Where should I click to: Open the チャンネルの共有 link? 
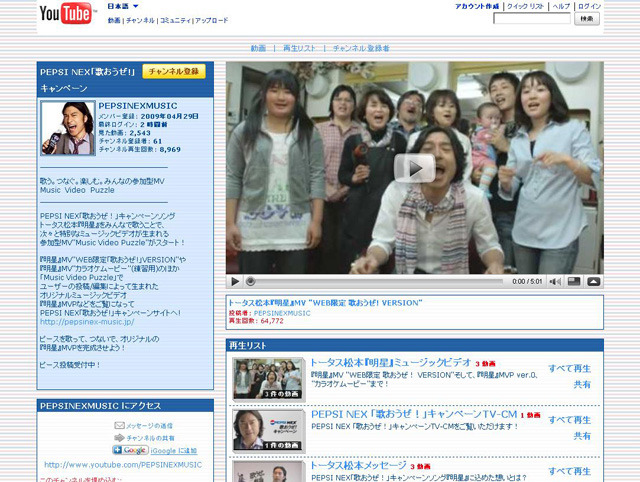(150, 438)
